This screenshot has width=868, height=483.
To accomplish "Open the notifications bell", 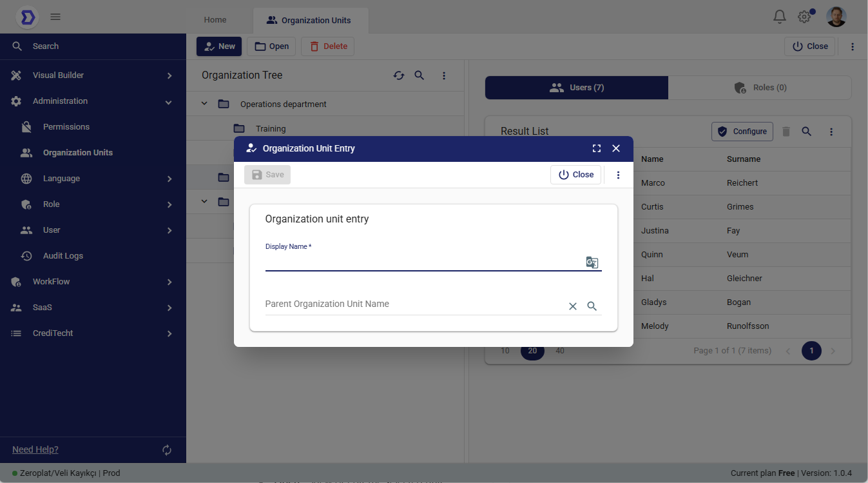I will 780,17.
